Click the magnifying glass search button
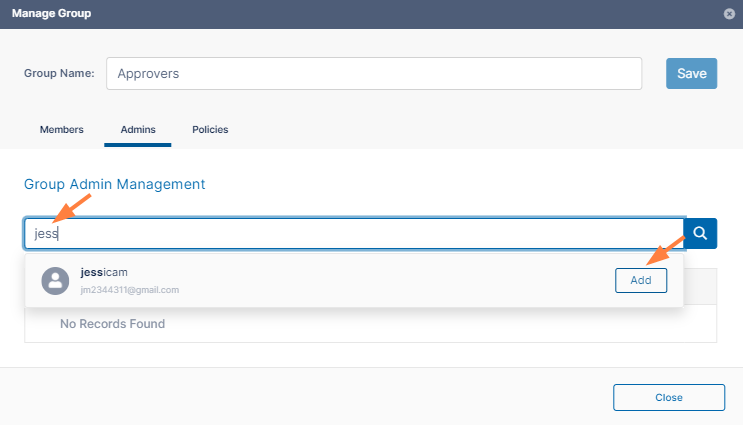 tap(701, 233)
